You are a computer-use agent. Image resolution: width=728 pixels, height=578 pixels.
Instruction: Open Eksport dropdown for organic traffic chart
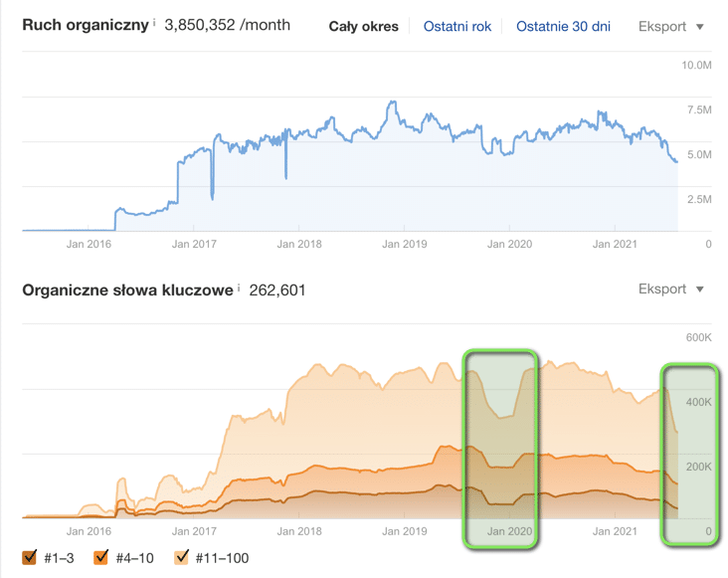click(x=670, y=26)
